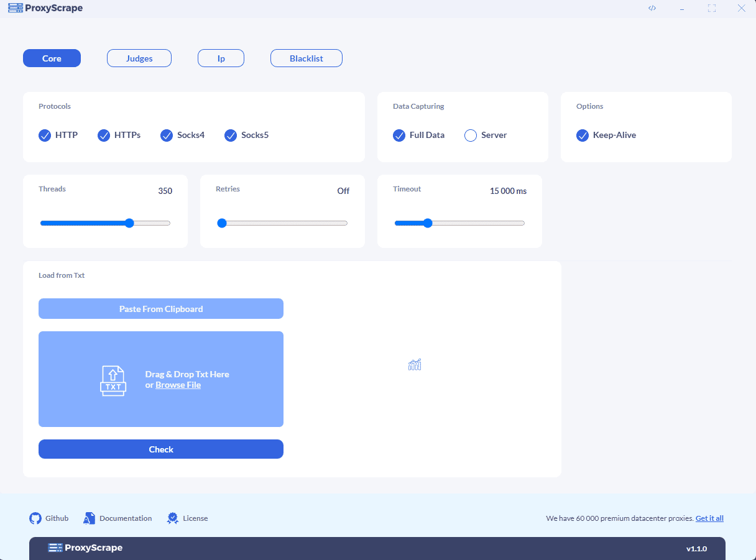The image size is (756, 560).
Task: Open the Documentation link
Action: coord(126,518)
